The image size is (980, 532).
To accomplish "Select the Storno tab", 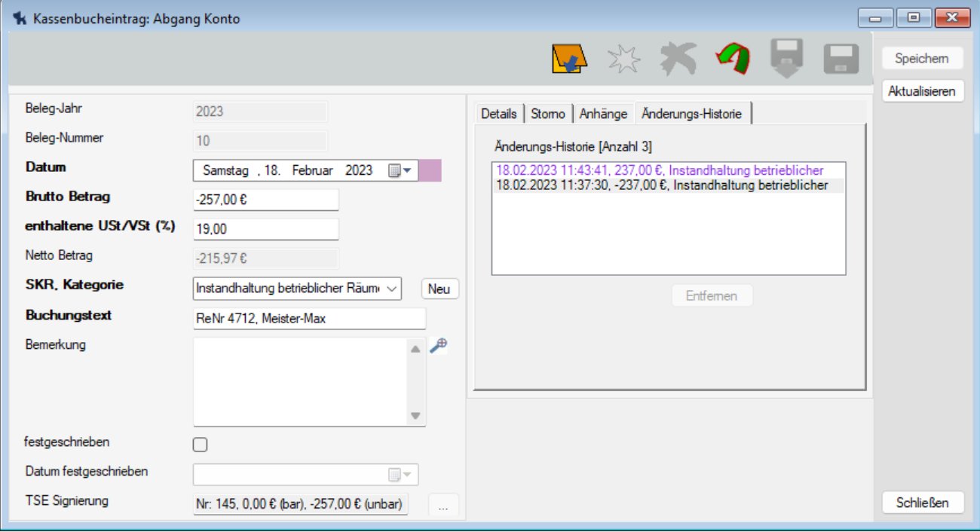I will (x=548, y=114).
